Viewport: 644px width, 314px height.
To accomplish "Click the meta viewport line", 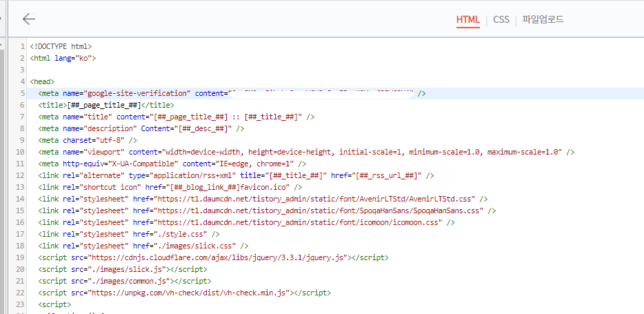I will tap(306, 152).
